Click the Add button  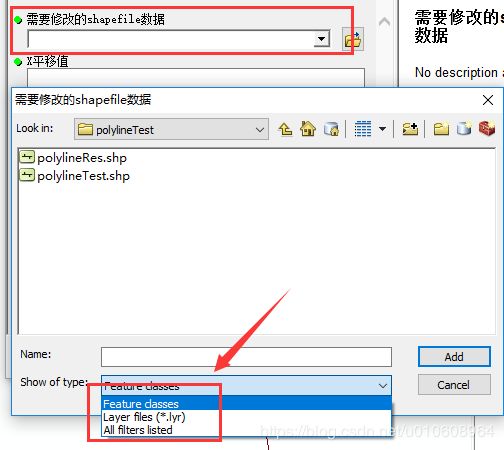click(454, 357)
